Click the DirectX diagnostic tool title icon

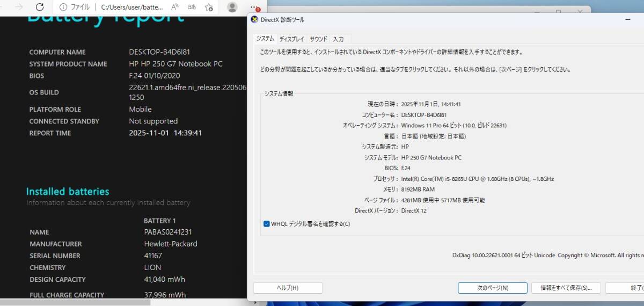[254, 19]
